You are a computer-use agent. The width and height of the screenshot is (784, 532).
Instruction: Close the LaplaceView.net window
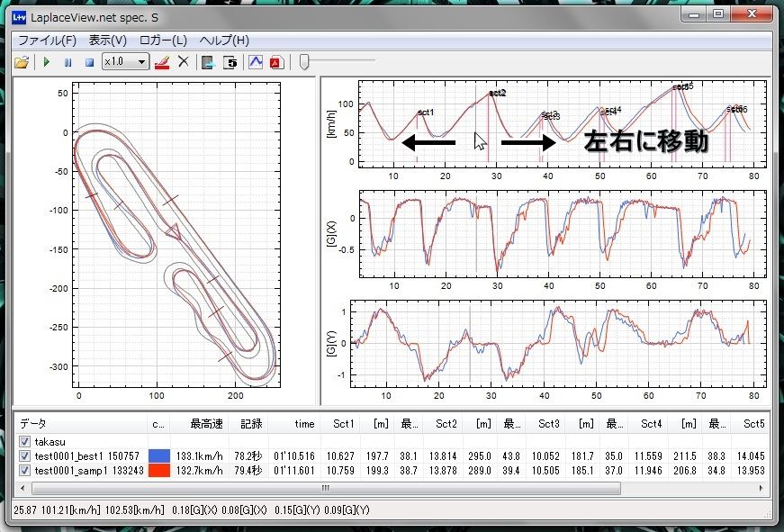(751, 14)
